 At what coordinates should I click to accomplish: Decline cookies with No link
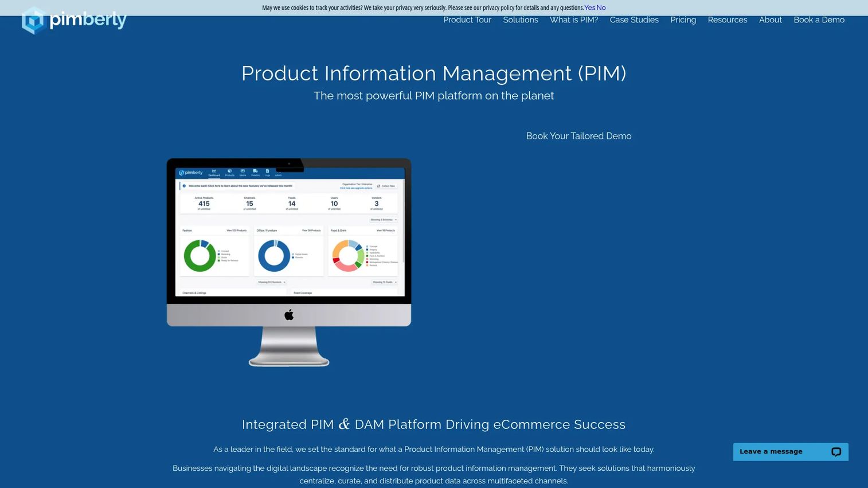pos(601,7)
